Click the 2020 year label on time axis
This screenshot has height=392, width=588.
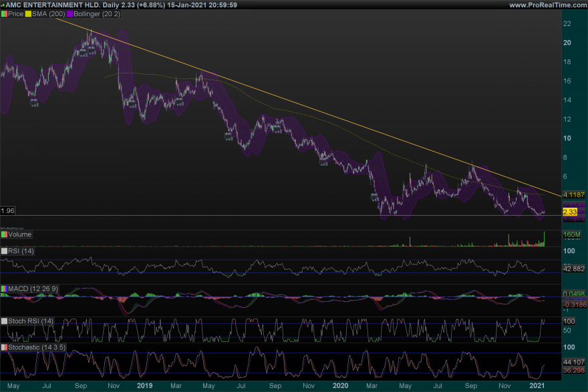(341, 385)
